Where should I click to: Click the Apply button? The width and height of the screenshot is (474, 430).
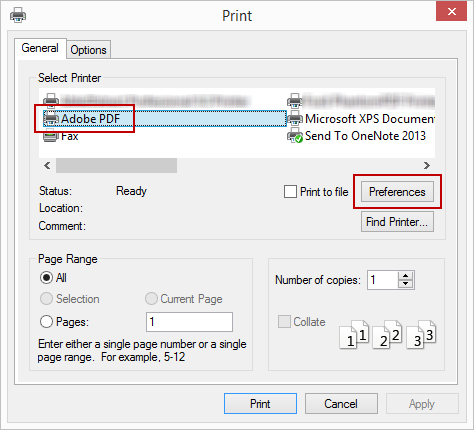(422, 404)
